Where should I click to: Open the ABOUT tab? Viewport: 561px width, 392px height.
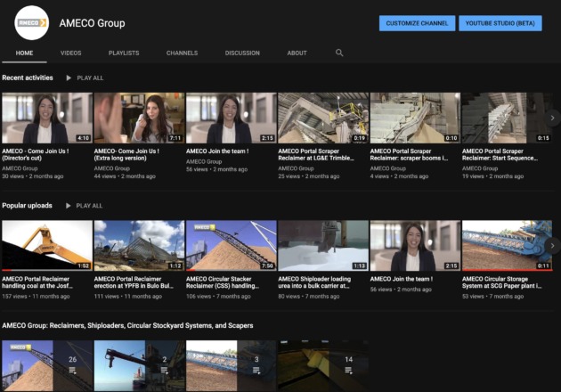pyautogui.click(x=297, y=53)
